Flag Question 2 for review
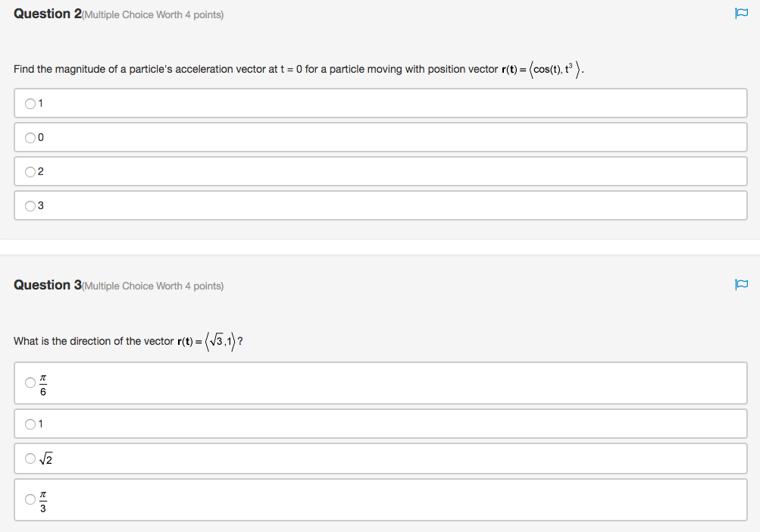This screenshot has width=760, height=532. 741,14
